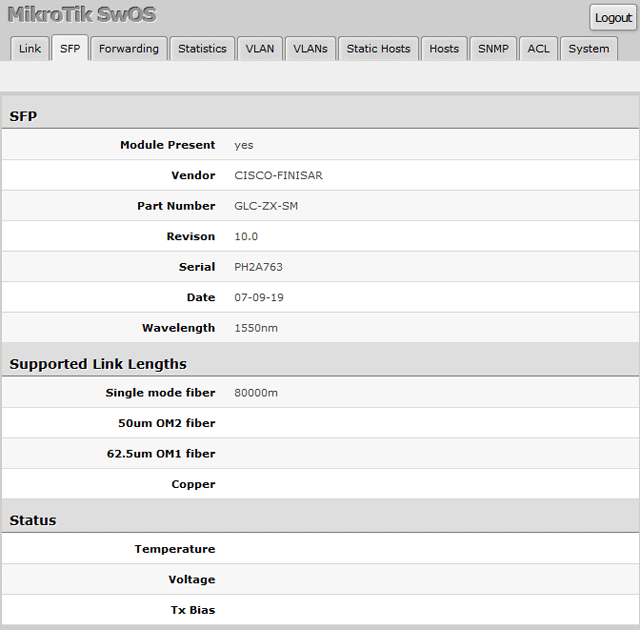This screenshot has width=640, height=630.
Task: Open the VLANs tab
Action: point(310,49)
